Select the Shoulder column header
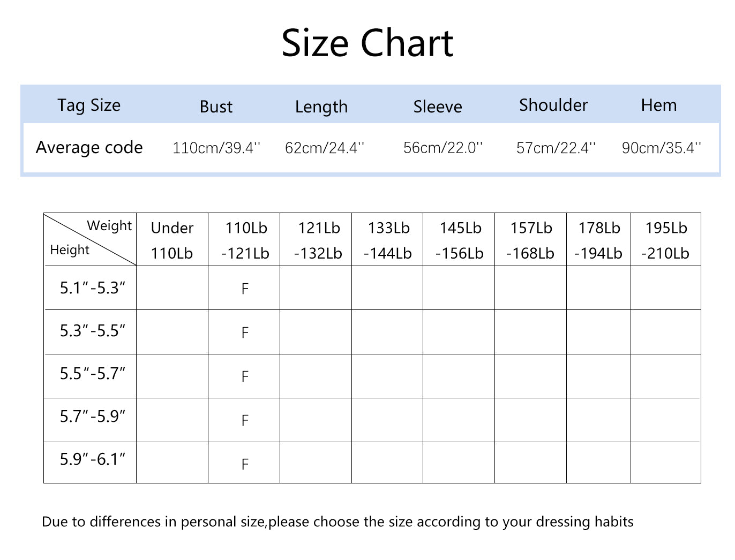The image size is (735, 560). (553, 105)
